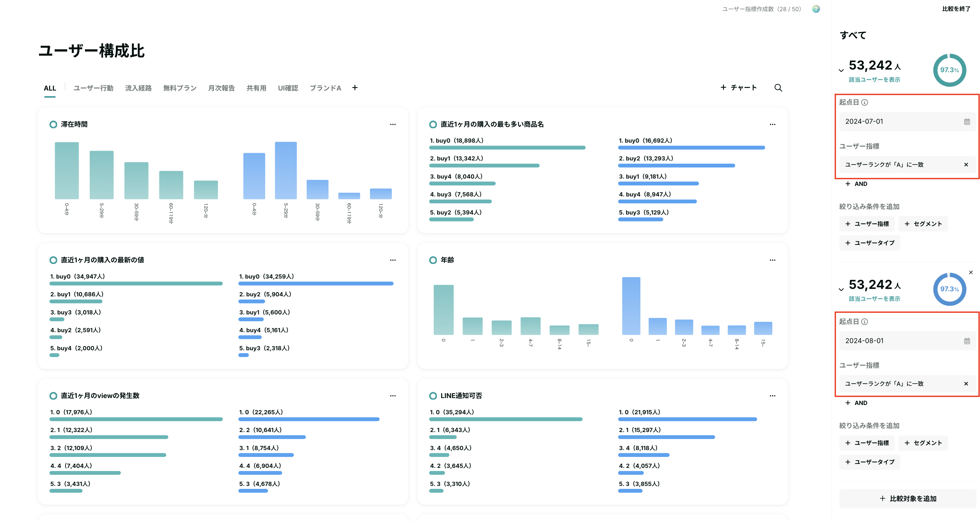Add セグメント filter in second segment
The width and height of the screenshot is (980, 521).
click(x=923, y=443)
